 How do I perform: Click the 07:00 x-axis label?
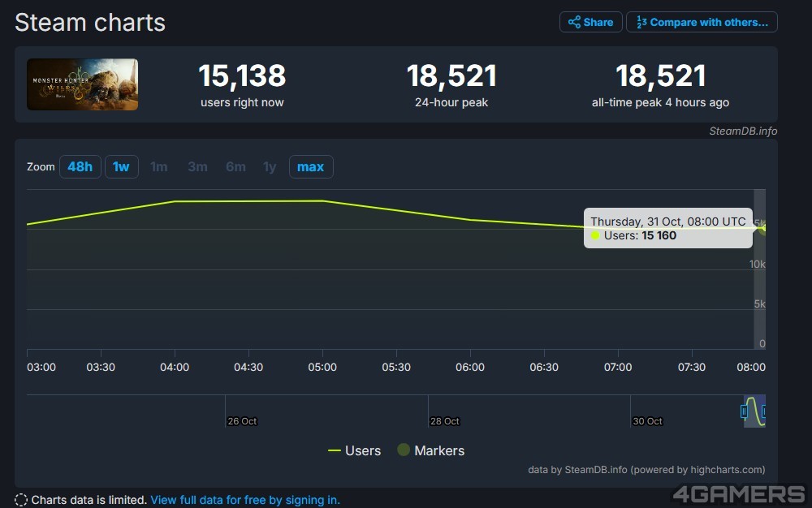coord(618,367)
